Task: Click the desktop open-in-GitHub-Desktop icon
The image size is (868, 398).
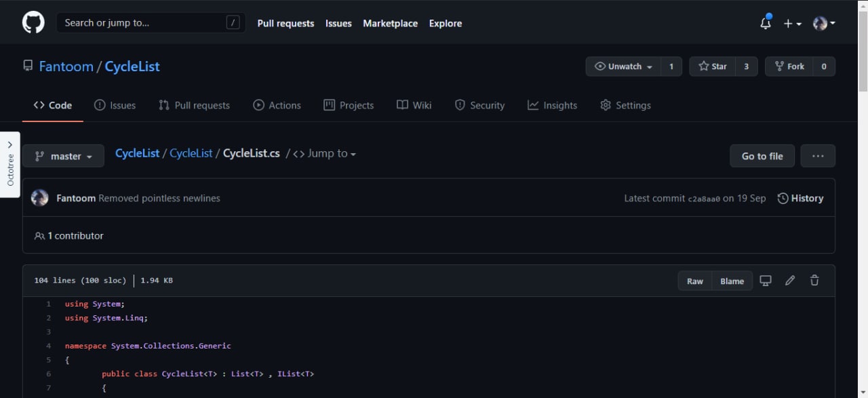Action: coord(766,281)
